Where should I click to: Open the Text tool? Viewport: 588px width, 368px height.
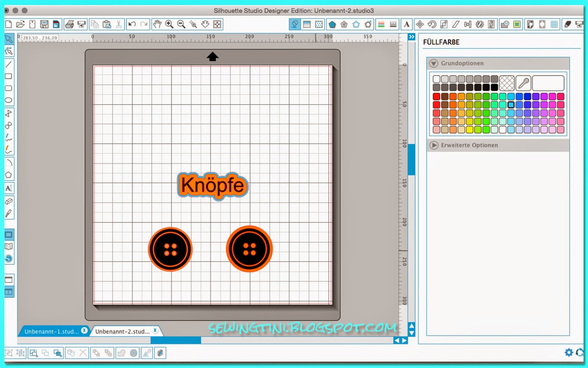point(9,188)
